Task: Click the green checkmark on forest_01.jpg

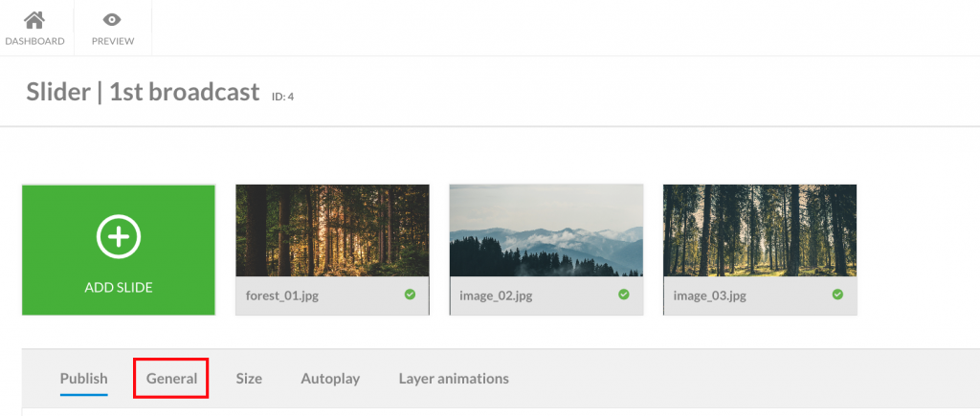Action: pyautogui.click(x=410, y=295)
